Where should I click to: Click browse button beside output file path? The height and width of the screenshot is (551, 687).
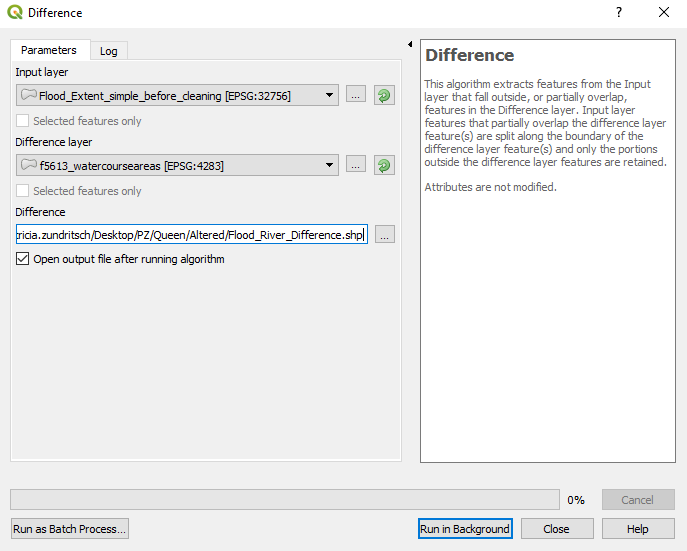click(x=385, y=235)
